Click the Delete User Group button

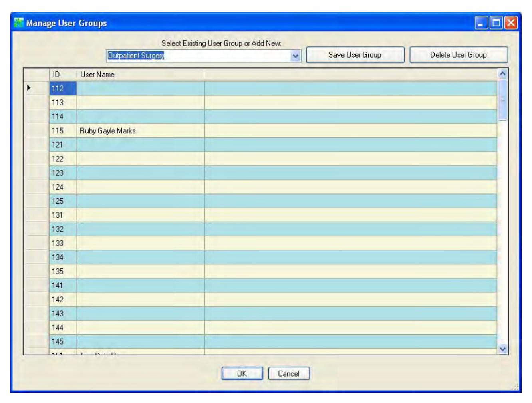pyautogui.click(x=459, y=55)
